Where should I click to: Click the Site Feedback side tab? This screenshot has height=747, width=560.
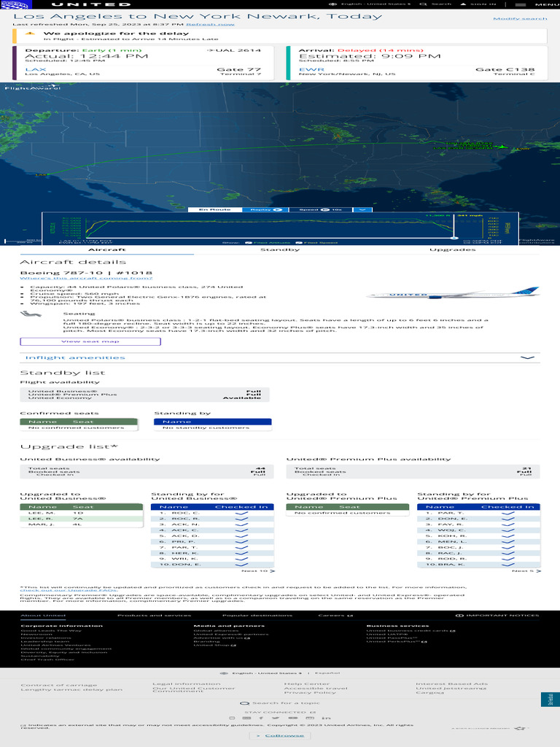coord(550,700)
